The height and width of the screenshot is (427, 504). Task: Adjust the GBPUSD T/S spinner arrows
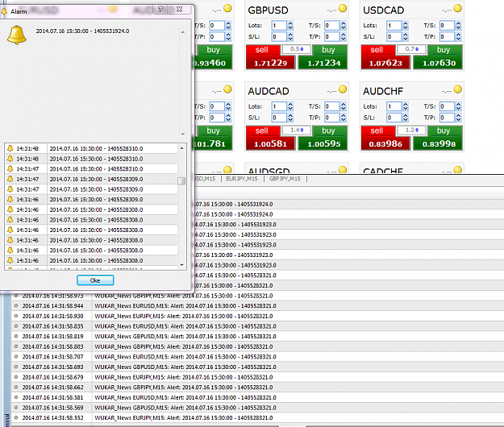click(x=344, y=25)
